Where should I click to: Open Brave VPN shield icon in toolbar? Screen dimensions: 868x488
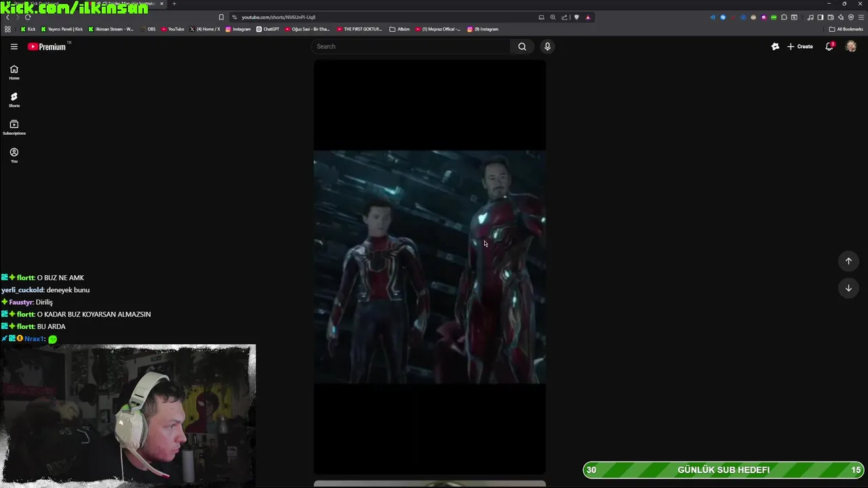point(851,17)
